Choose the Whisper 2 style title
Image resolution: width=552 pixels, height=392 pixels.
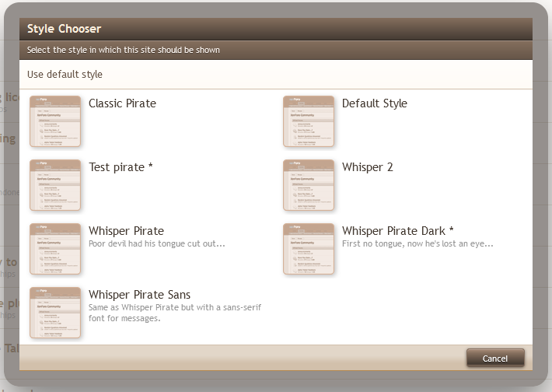coord(368,167)
